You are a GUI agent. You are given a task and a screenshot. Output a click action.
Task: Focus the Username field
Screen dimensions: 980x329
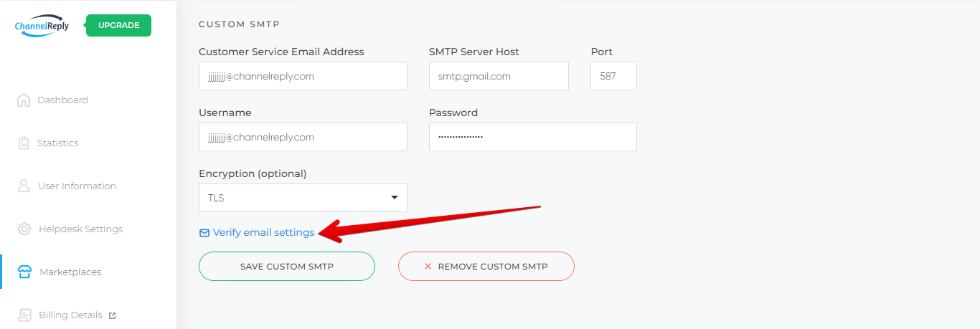click(x=303, y=137)
